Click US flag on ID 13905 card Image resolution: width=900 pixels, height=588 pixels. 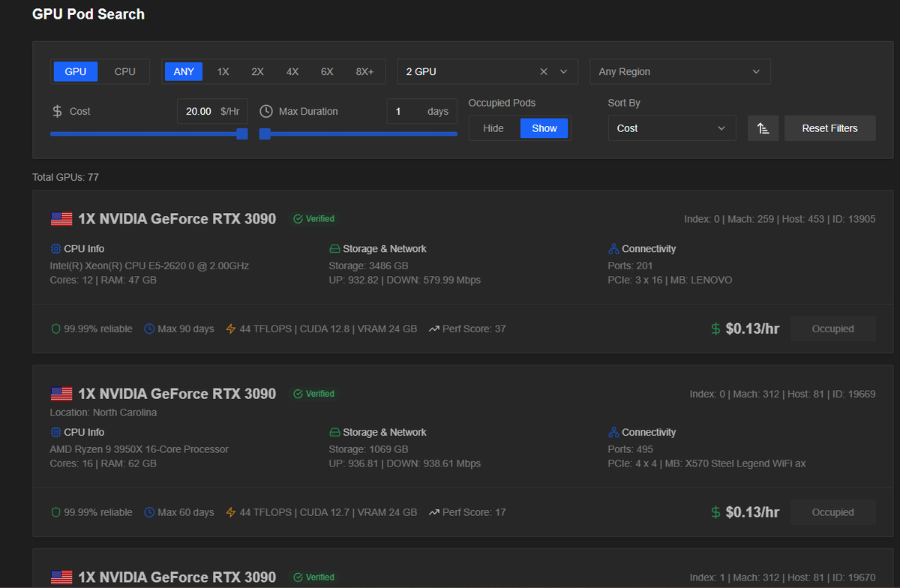pyautogui.click(x=61, y=219)
